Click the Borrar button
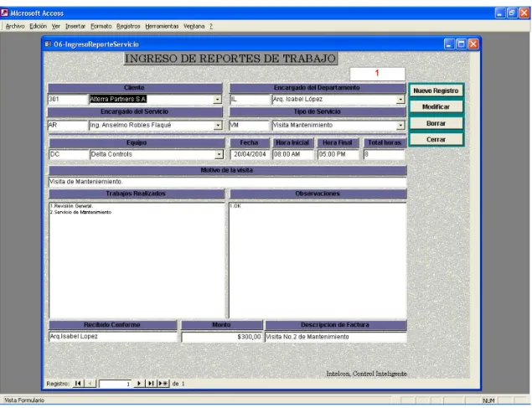 pyautogui.click(x=436, y=123)
